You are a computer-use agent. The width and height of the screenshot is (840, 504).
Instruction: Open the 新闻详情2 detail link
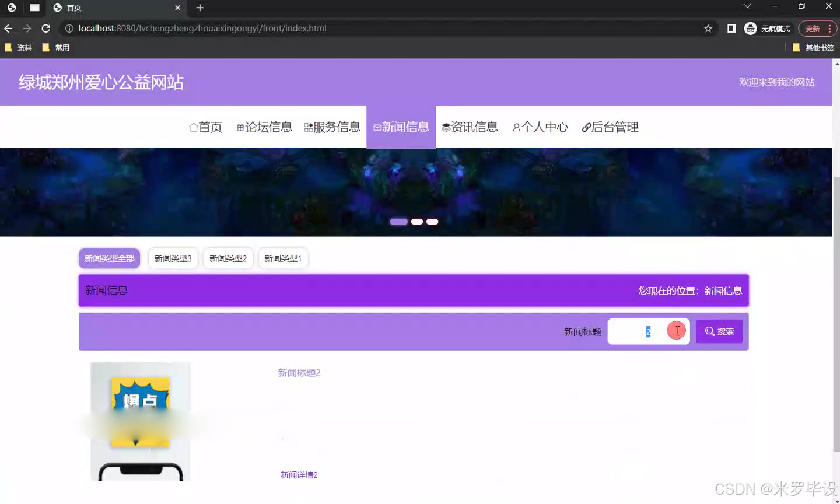click(x=299, y=474)
